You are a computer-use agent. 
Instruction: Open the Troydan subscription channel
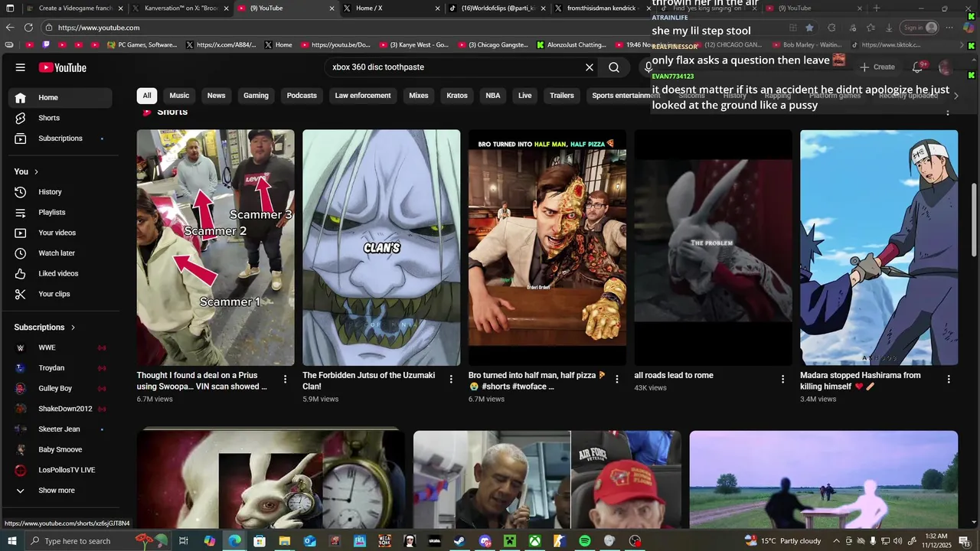coord(60,368)
